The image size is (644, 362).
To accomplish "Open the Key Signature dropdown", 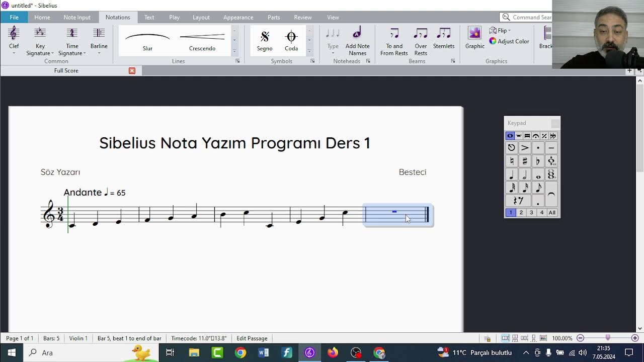I will click(40, 41).
